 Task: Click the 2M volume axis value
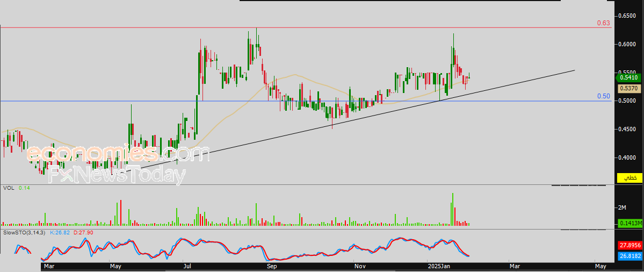point(621,207)
